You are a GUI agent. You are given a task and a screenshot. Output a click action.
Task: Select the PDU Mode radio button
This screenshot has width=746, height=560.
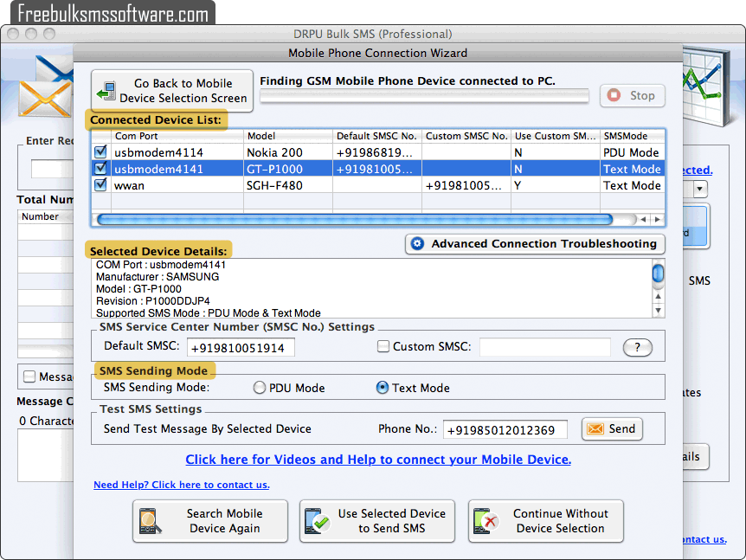[259, 387]
